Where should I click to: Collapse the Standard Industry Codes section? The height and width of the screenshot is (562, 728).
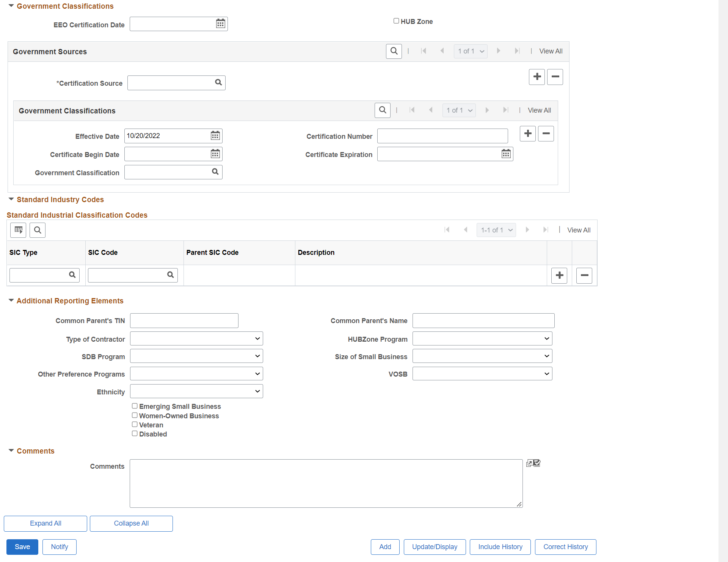pyautogui.click(x=11, y=199)
